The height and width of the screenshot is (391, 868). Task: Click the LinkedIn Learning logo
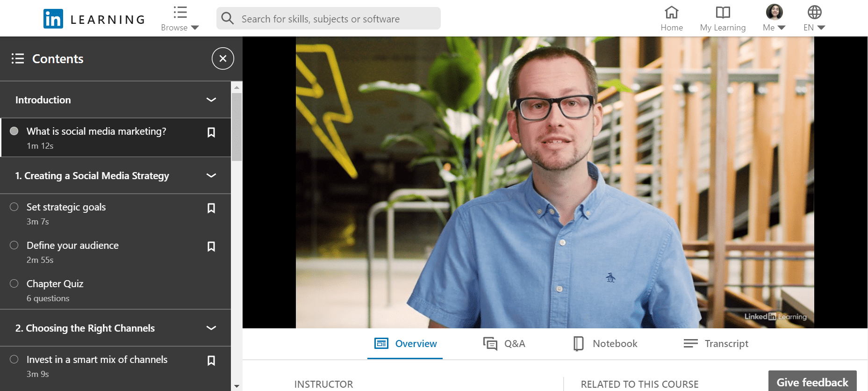pyautogui.click(x=93, y=19)
